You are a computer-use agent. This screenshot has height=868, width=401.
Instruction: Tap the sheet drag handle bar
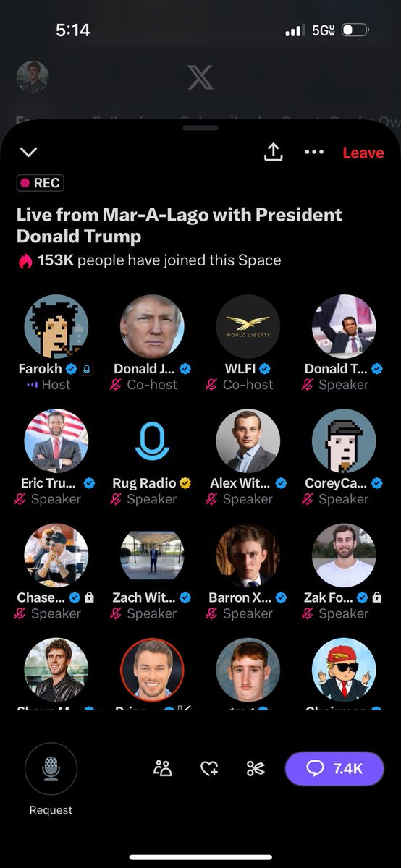click(x=200, y=127)
